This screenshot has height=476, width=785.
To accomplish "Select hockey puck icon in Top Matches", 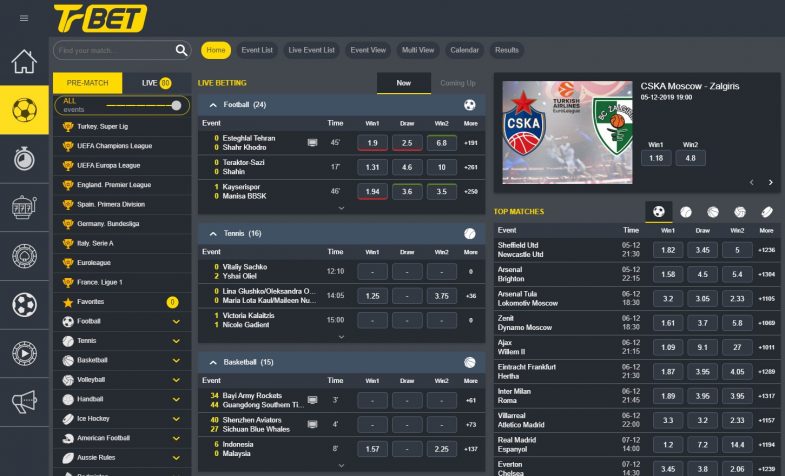I will tap(766, 212).
